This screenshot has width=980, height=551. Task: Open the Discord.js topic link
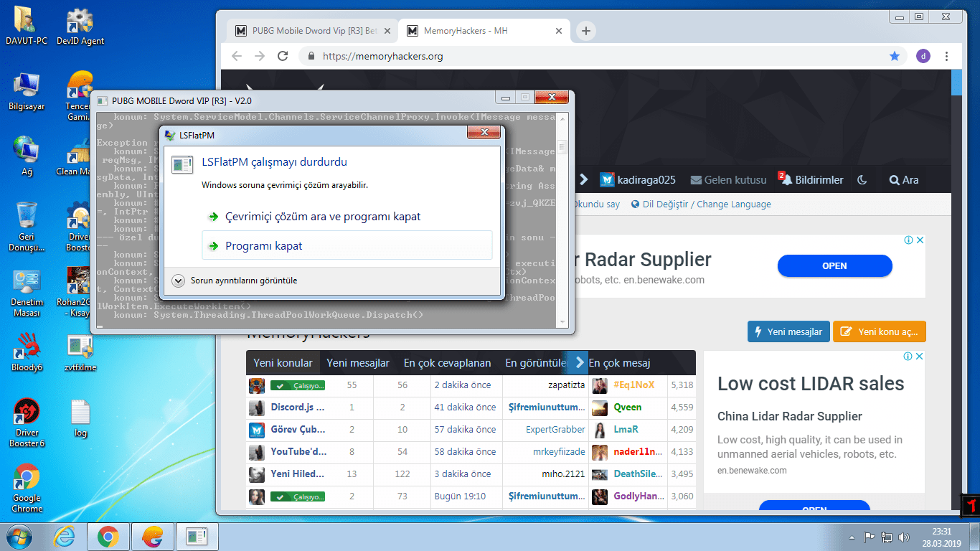pyautogui.click(x=298, y=408)
